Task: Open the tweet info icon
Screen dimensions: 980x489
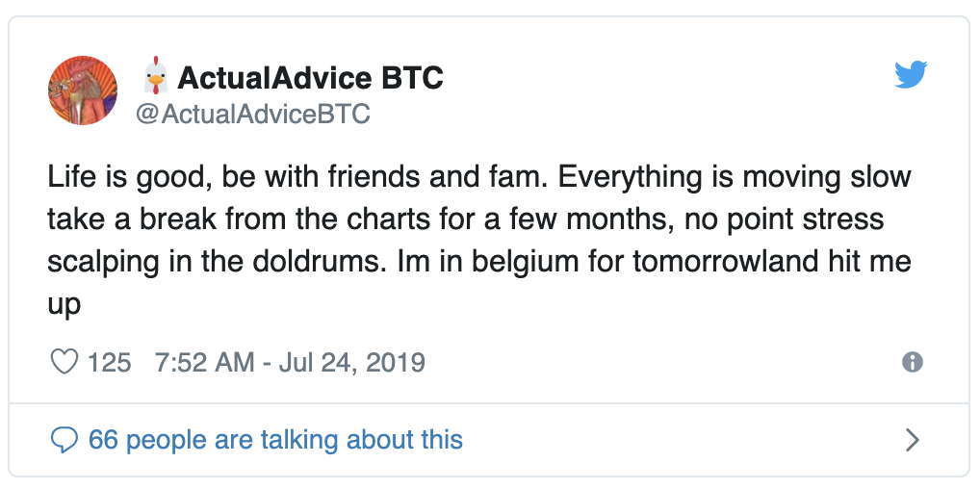Action: 912,362
